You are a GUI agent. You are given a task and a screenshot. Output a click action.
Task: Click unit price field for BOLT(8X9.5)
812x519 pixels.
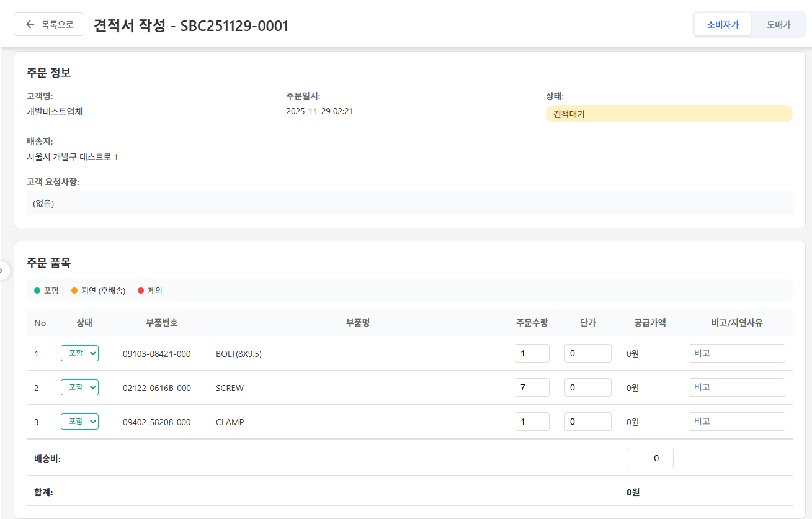click(587, 353)
